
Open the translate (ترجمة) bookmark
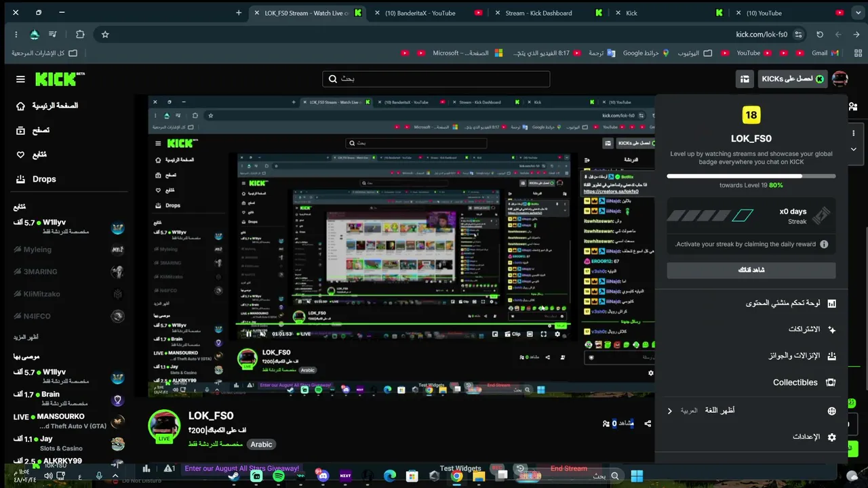(601, 53)
